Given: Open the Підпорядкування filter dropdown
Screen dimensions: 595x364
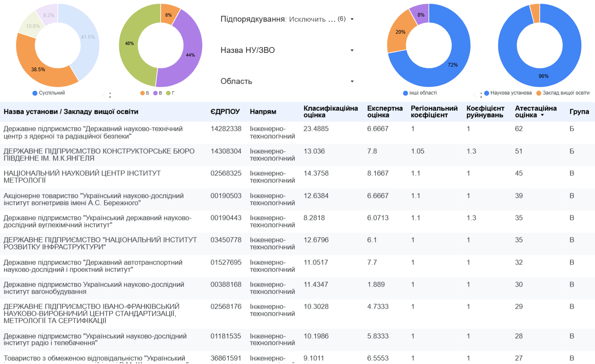Looking at the screenshot, I should click(352, 19).
